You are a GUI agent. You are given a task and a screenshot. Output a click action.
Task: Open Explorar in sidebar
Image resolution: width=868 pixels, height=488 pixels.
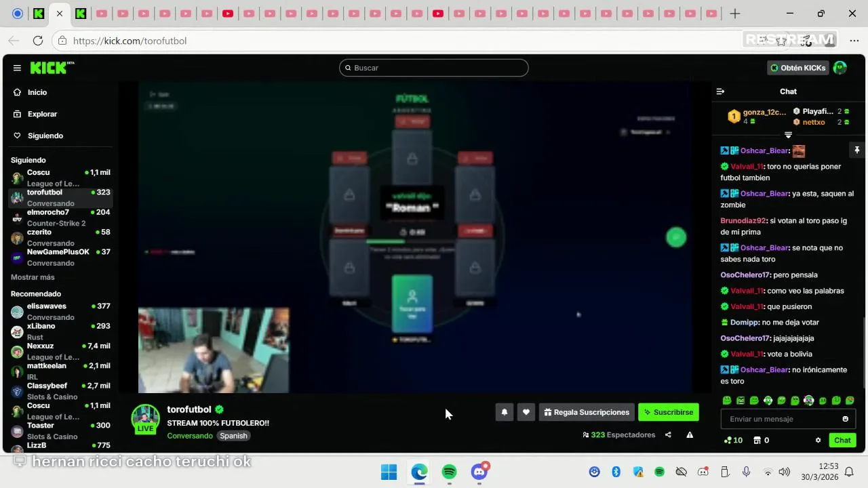pyautogui.click(x=42, y=114)
